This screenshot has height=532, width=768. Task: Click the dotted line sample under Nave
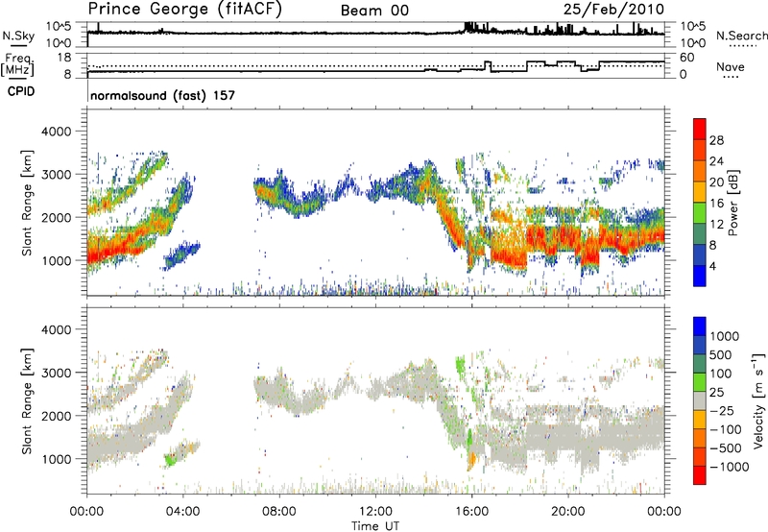pos(731,78)
